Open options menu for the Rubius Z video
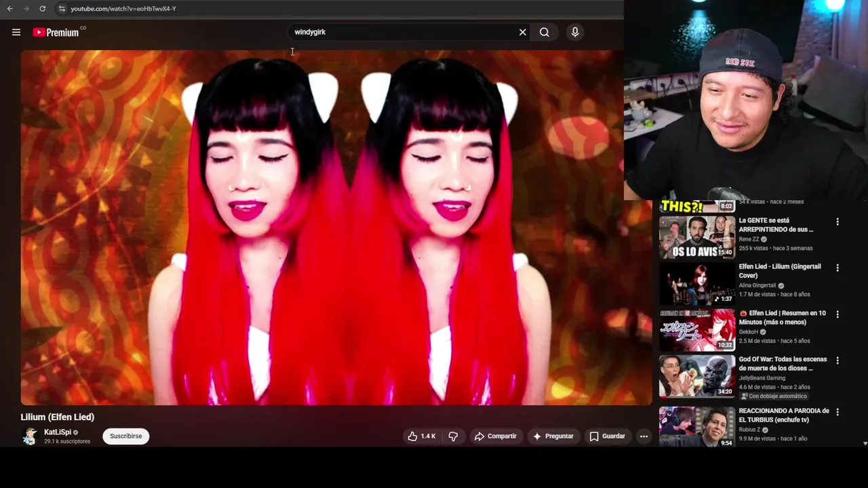This screenshot has width=868, height=488. pos(837,412)
